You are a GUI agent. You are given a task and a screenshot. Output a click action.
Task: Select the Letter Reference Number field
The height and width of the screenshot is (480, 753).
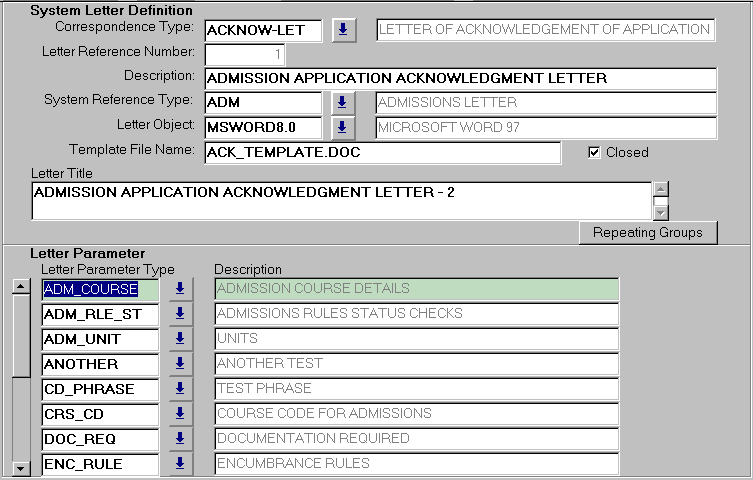pyautogui.click(x=245, y=54)
